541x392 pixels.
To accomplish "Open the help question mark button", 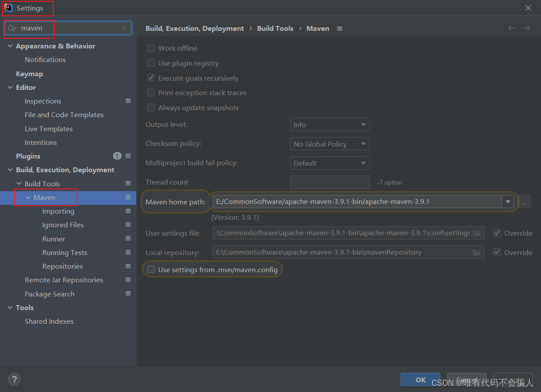I will pos(14,379).
